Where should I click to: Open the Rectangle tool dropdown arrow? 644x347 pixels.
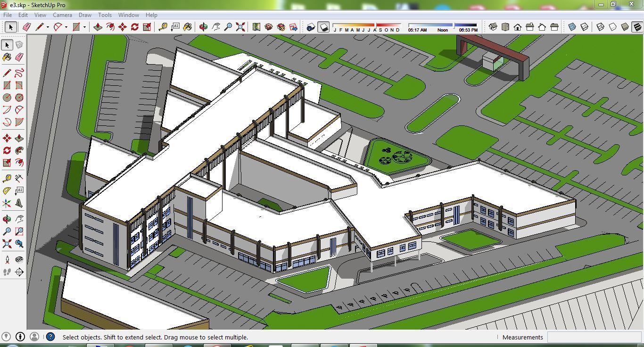click(x=84, y=27)
